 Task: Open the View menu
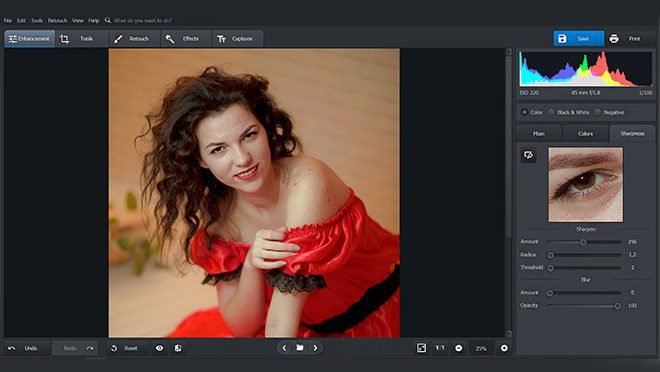pos(77,20)
